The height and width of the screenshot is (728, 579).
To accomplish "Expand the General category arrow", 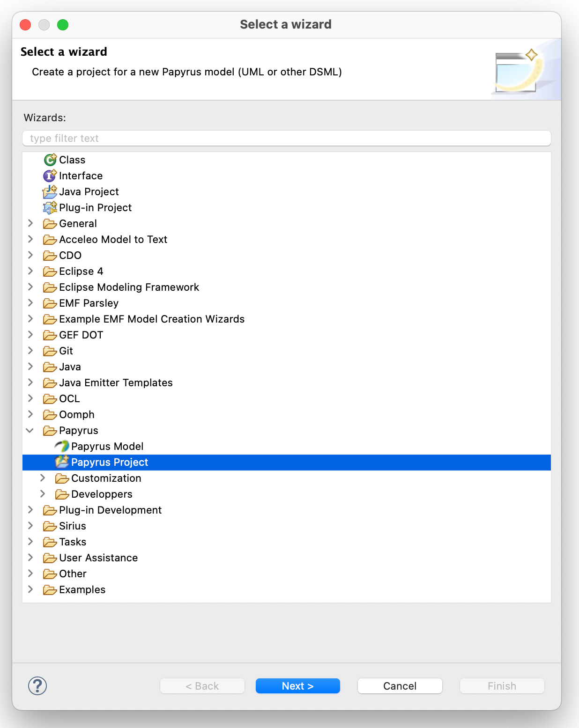I will (30, 223).
